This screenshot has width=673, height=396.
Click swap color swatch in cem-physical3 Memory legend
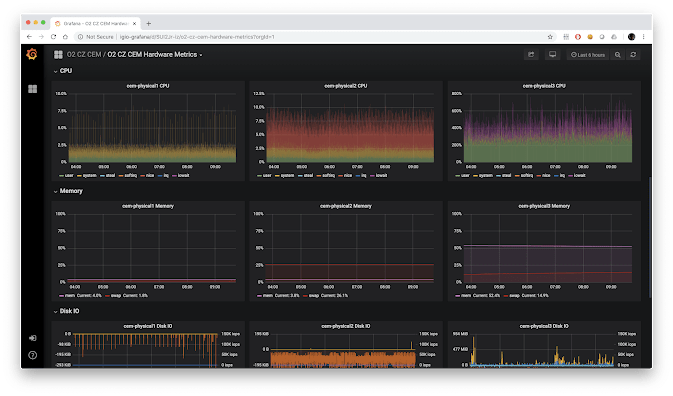click(506, 296)
